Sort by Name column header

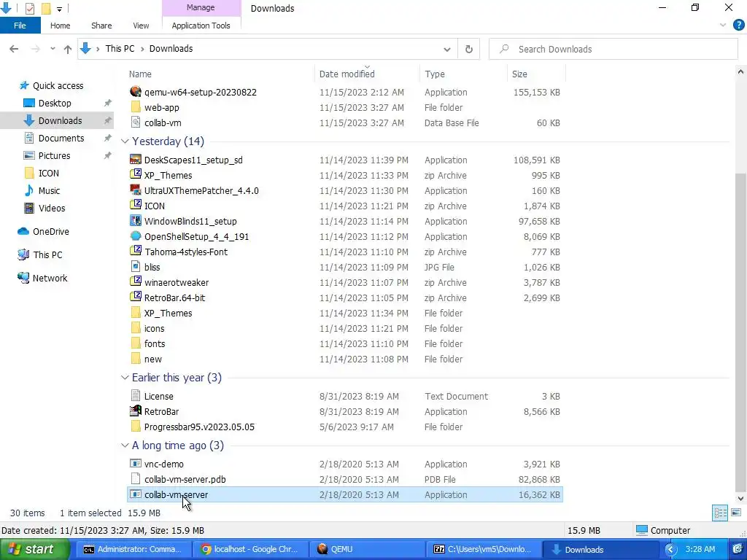coord(140,74)
